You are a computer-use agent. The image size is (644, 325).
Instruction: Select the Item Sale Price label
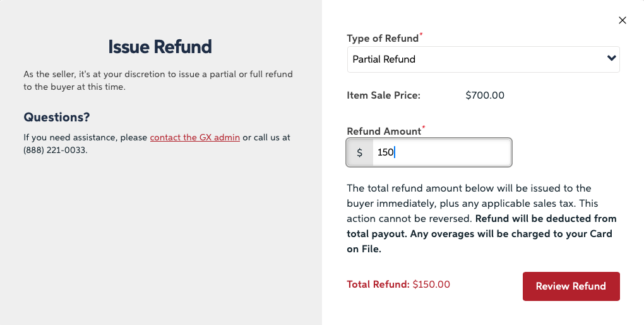pos(383,95)
